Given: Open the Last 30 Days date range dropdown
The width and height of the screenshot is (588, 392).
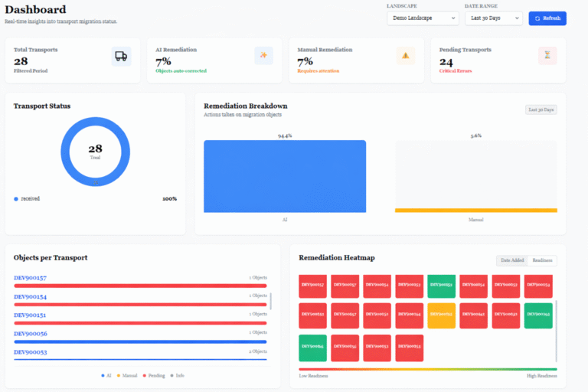Looking at the screenshot, I should [x=493, y=18].
